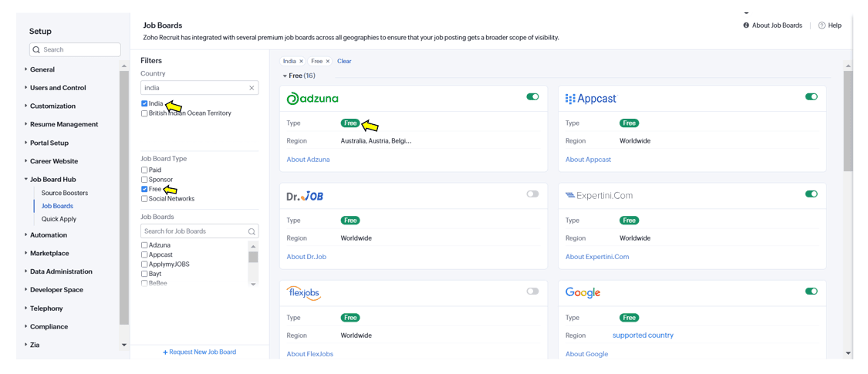Select Job Boards in sidebar

click(x=58, y=207)
